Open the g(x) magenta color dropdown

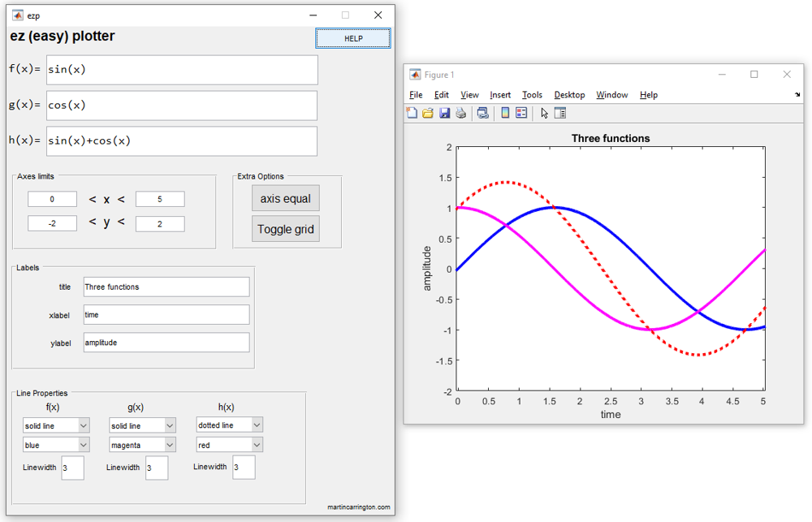(x=143, y=445)
